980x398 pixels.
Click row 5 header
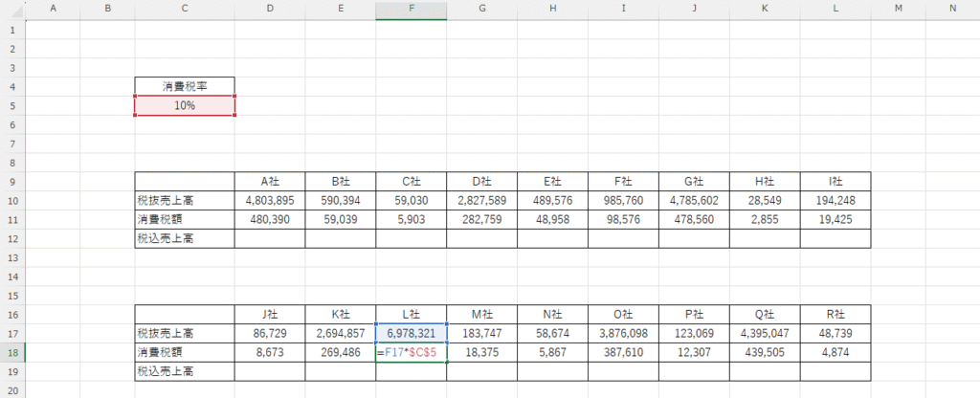pyautogui.click(x=11, y=105)
